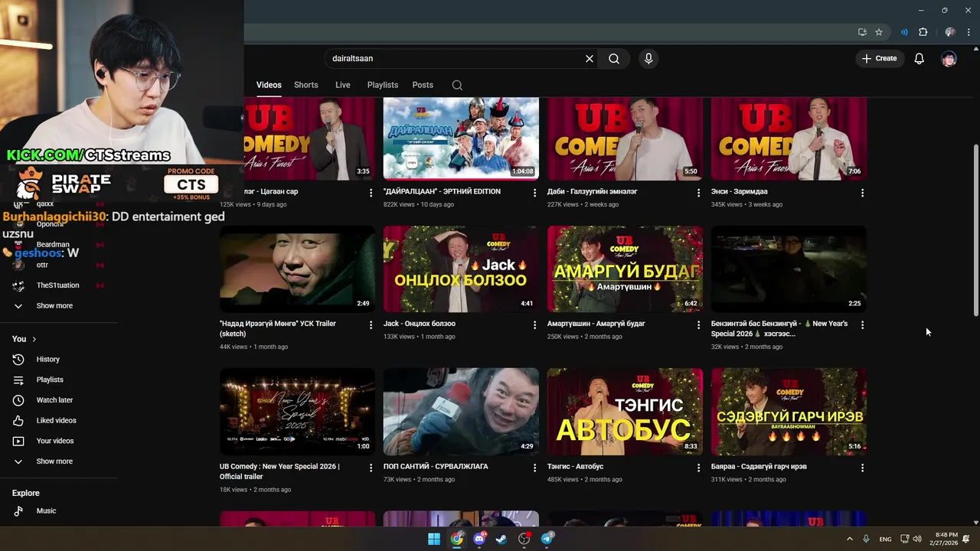Show hidden system tray icons
The image size is (980, 551).
pyautogui.click(x=849, y=539)
